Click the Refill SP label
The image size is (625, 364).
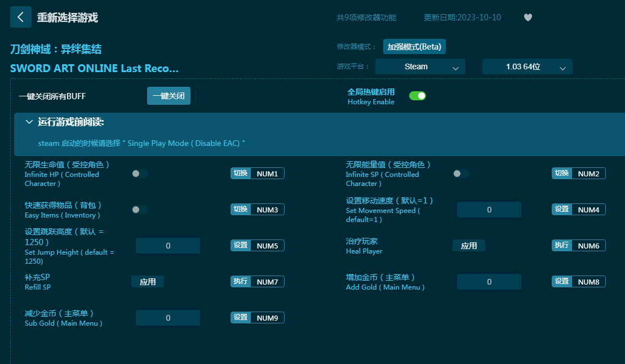tap(38, 287)
